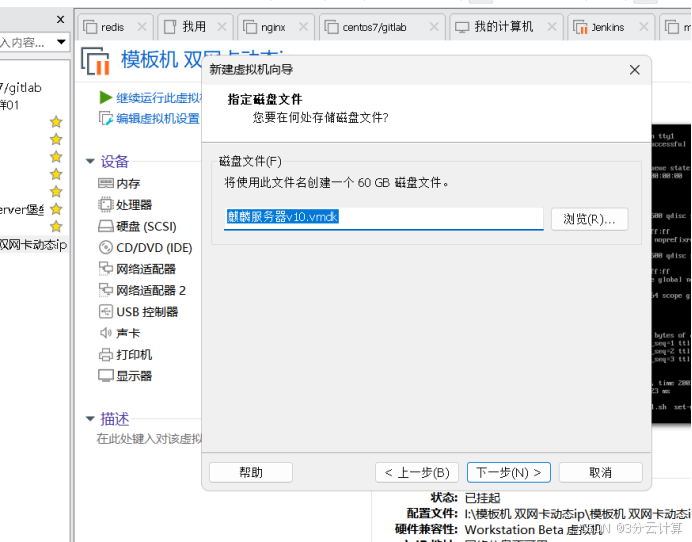Screen dimensions: 692x542
Task: Click the redis tab VM icon
Action: point(90,27)
